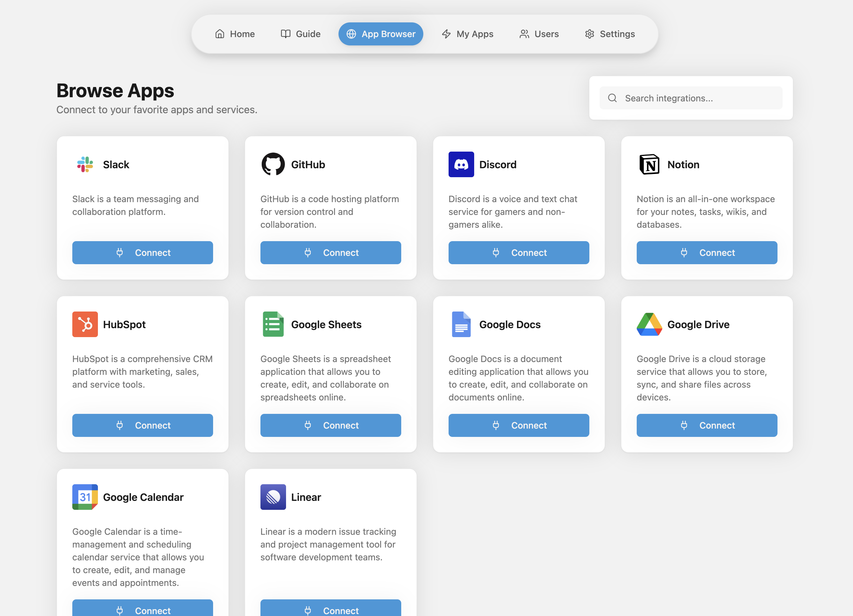This screenshot has width=853, height=616.
Task: Click the people icon beside Users
Action: pyautogui.click(x=524, y=34)
